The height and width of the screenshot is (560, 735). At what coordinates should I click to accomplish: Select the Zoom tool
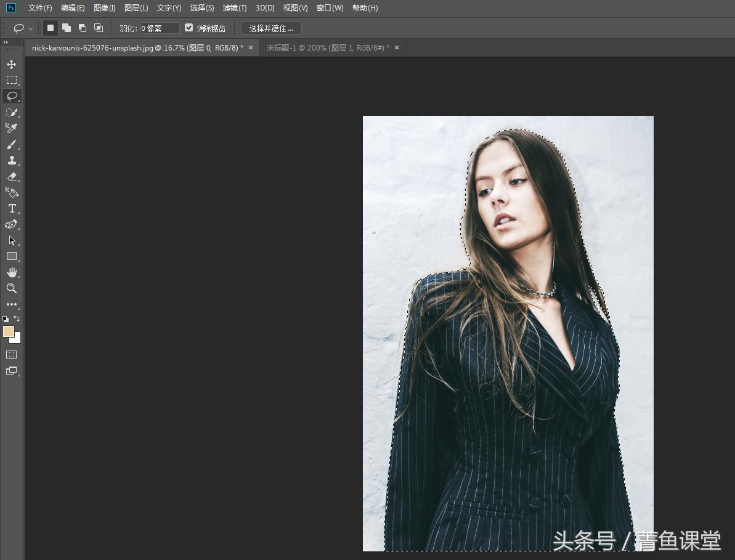pyautogui.click(x=12, y=288)
